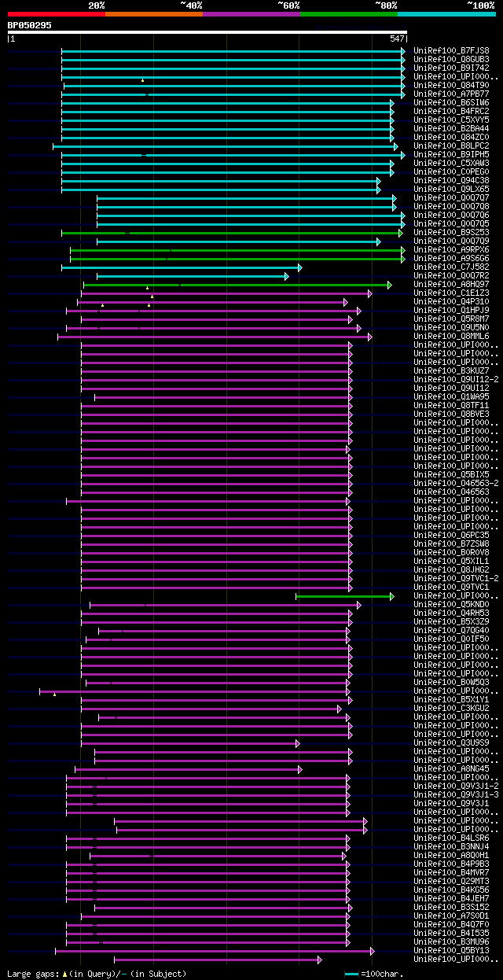Click the BP050295 query name
The height and width of the screenshot is (980, 503).
click(30, 25)
